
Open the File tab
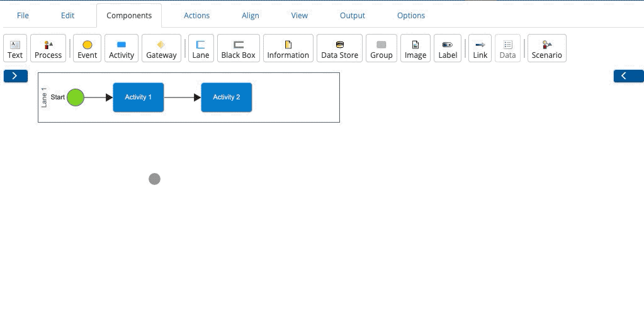(23, 16)
